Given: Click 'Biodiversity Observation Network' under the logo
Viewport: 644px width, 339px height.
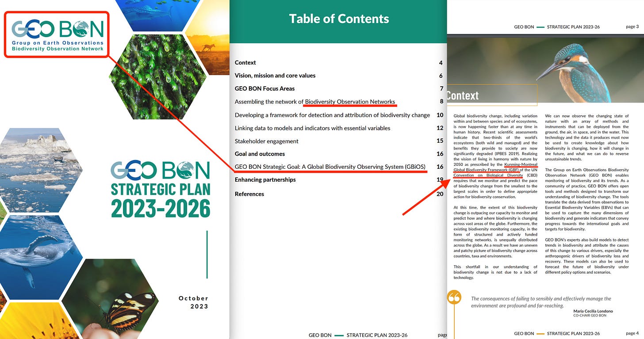Looking at the screenshot, I should 57,49.
